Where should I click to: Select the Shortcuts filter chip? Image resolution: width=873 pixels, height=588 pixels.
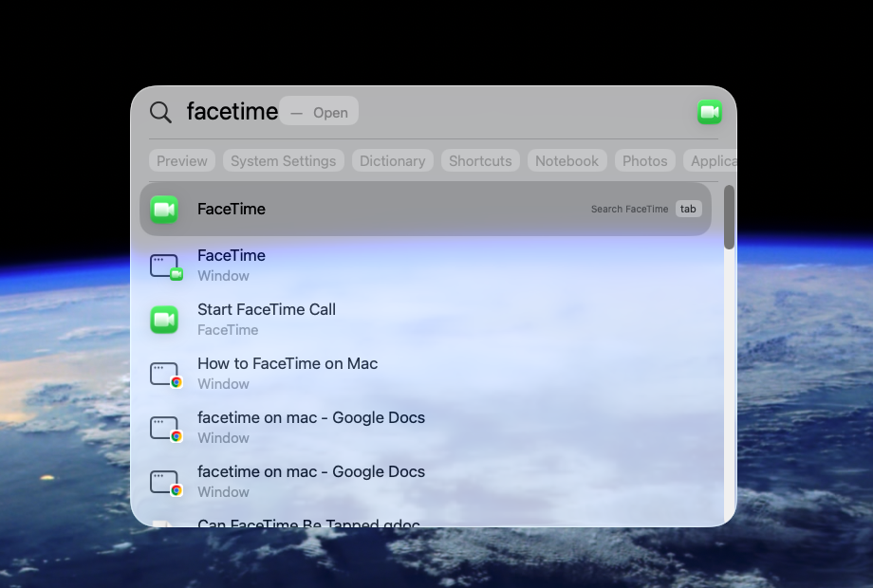click(x=480, y=161)
